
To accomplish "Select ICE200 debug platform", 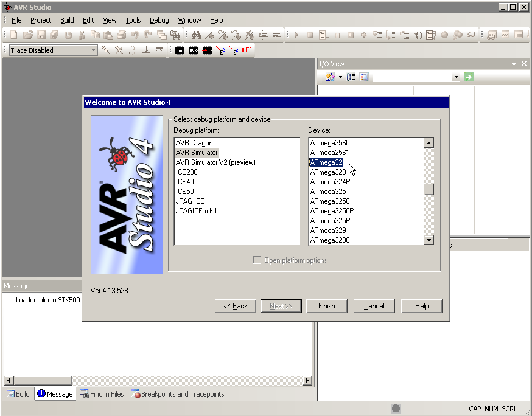I will pyautogui.click(x=186, y=172).
